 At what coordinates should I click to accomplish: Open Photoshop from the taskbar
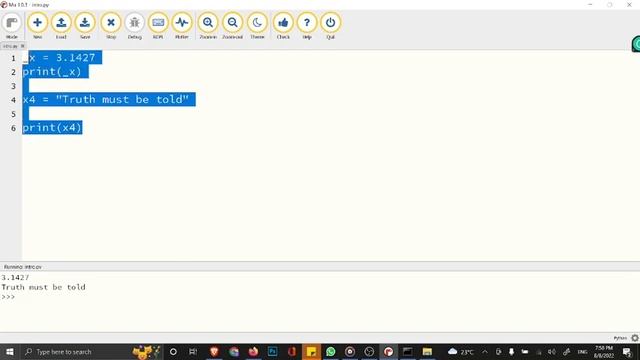pos(273,352)
